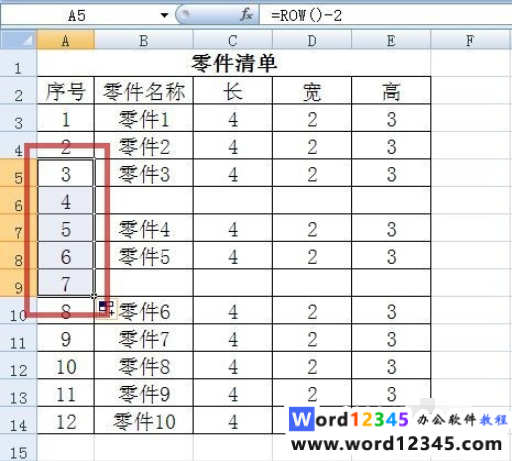Click the 长 header cell
512x461 pixels.
233,91
